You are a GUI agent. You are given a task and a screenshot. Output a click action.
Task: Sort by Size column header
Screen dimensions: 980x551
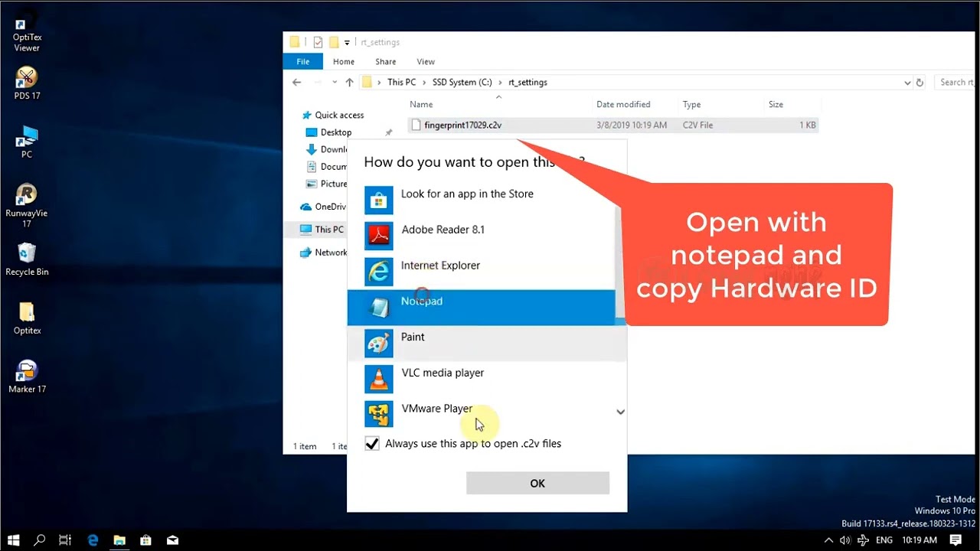tap(776, 105)
